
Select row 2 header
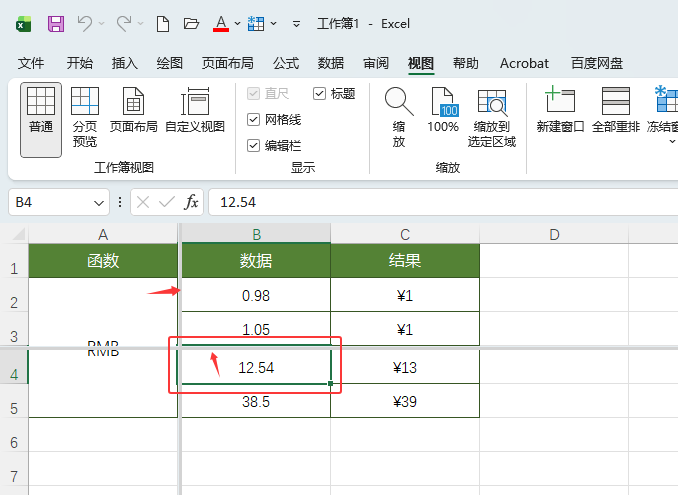14,295
